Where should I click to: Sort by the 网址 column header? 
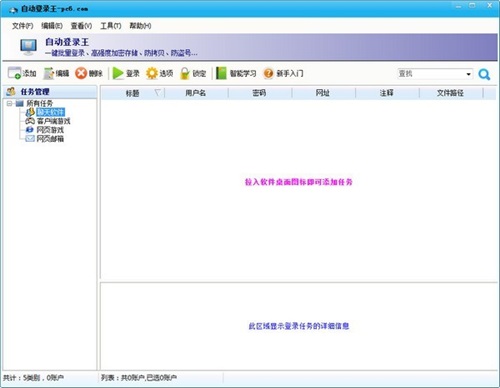click(323, 93)
